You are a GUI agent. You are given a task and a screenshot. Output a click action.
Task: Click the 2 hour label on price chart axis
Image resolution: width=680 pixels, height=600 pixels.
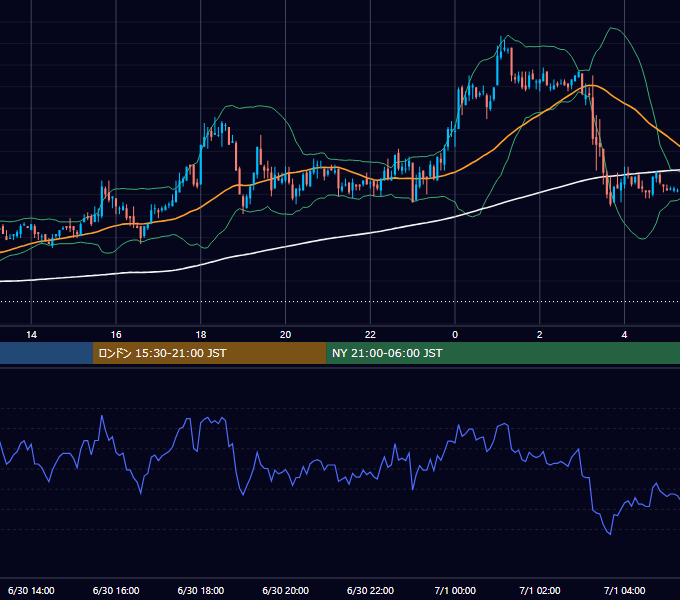[539, 335]
